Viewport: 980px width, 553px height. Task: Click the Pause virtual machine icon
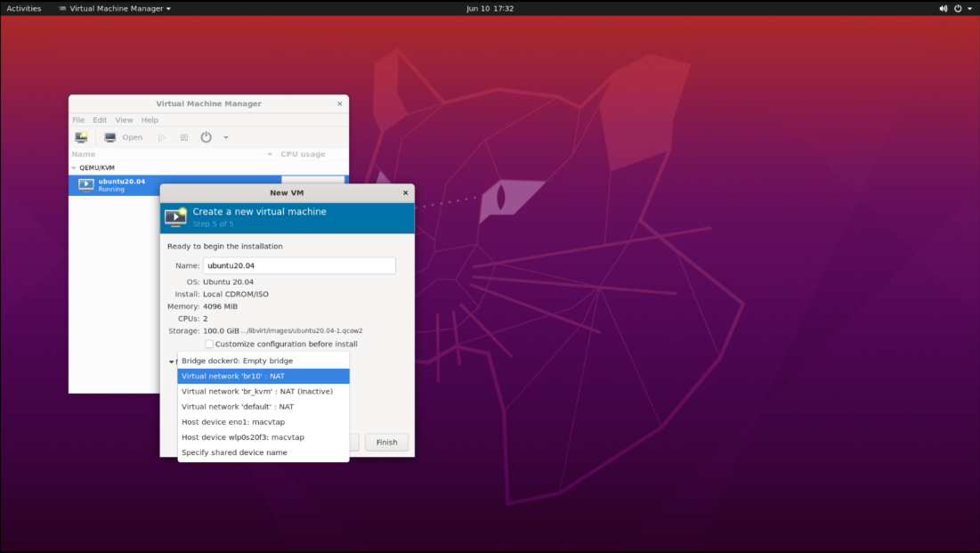tap(183, 137)
